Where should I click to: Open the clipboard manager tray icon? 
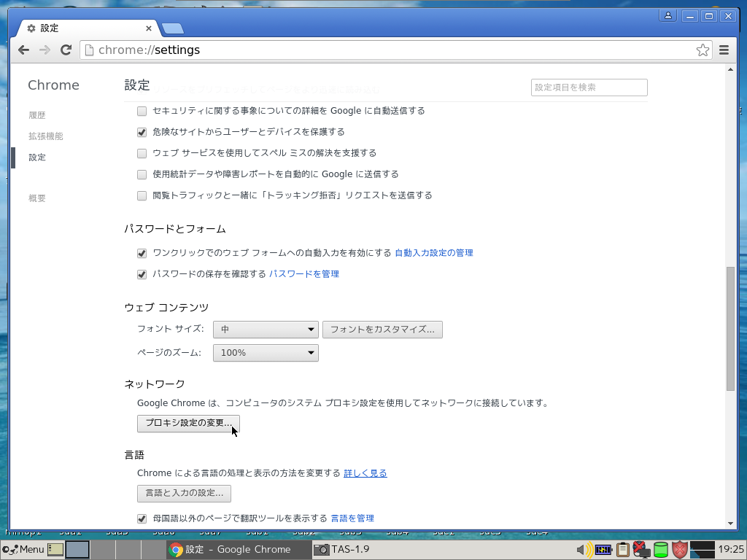click(x=623, y=550)
